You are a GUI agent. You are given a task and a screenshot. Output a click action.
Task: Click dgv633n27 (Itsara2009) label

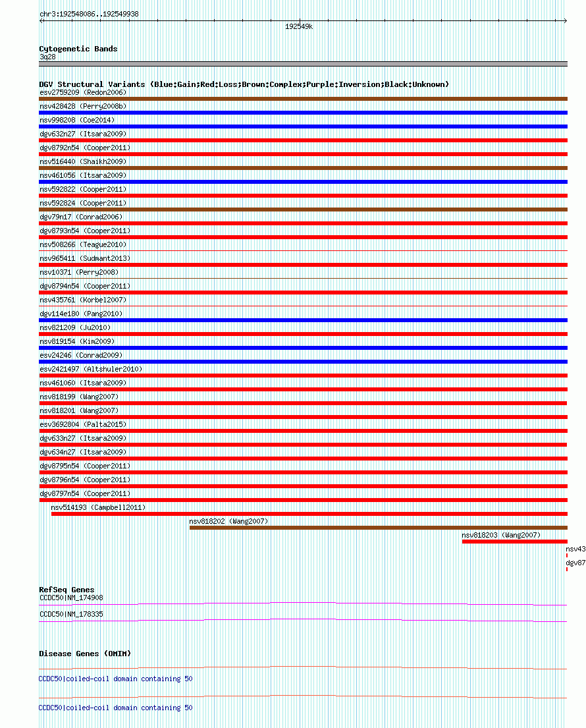point(83,438)
